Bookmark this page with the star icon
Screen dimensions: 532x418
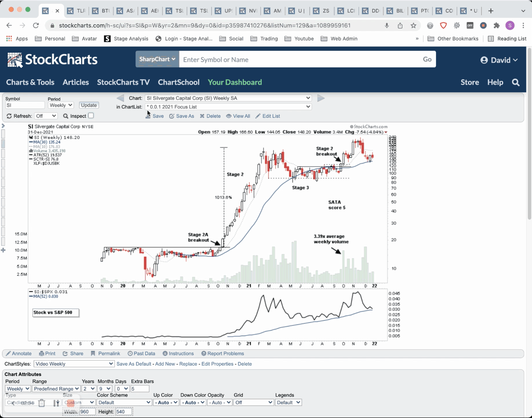pyautogui.click(x=413, y=25)
